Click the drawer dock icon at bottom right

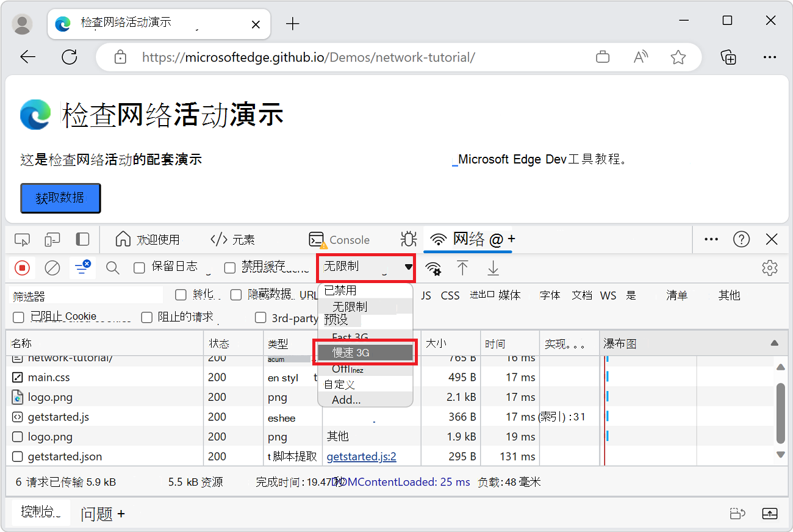coord(769,514)
